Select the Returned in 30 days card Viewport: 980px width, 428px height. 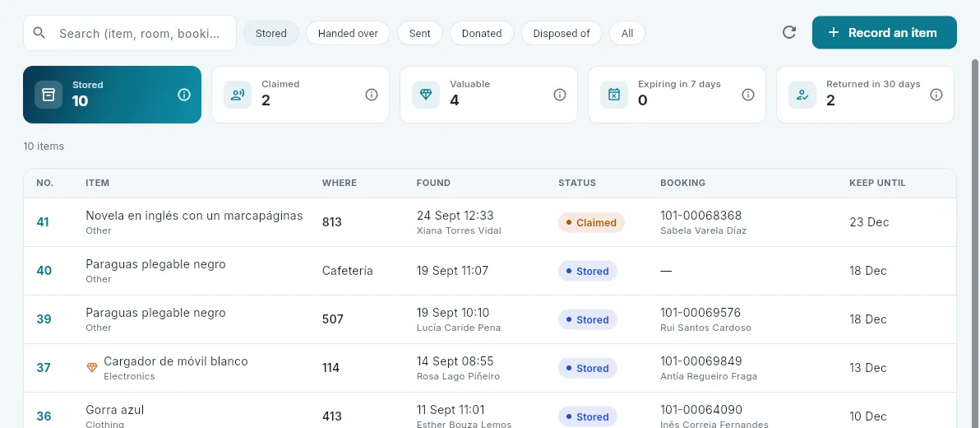865,95
